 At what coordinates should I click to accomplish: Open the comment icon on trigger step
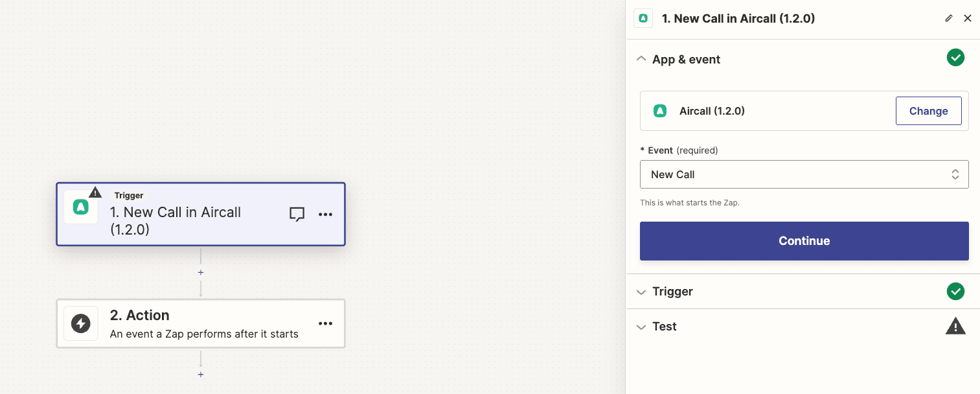click(297, 214)
